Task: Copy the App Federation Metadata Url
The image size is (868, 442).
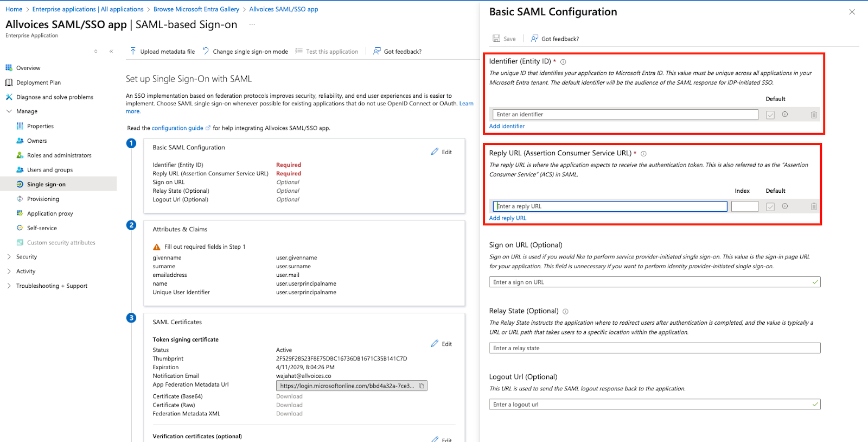Action: pos(422,385)
